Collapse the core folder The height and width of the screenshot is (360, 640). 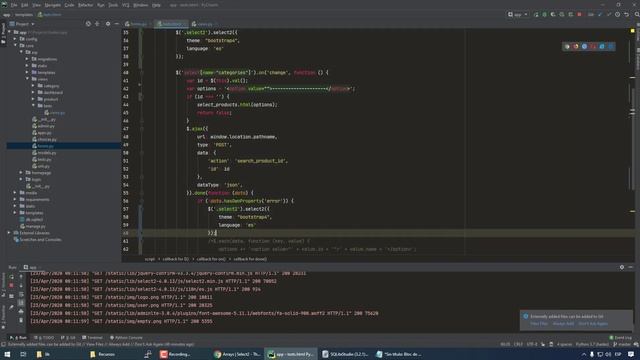(x=16, y=46)
